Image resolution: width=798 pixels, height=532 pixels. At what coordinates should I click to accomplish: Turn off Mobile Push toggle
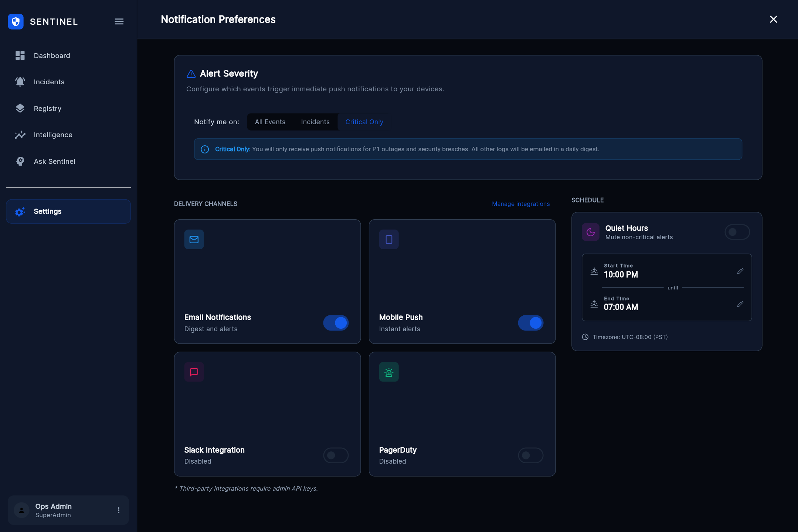530,323
